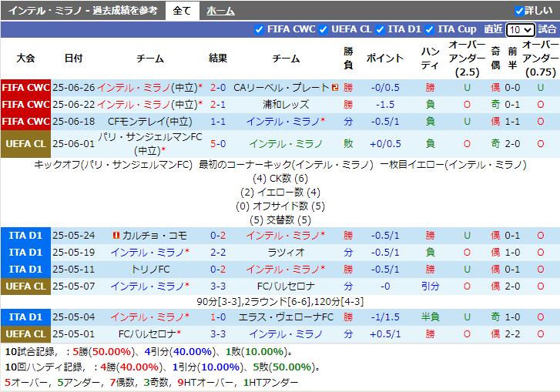Screen dimensions: 560x392
Task: Click FIFA CWC label on 25-06-26 row
Action: 25,88
